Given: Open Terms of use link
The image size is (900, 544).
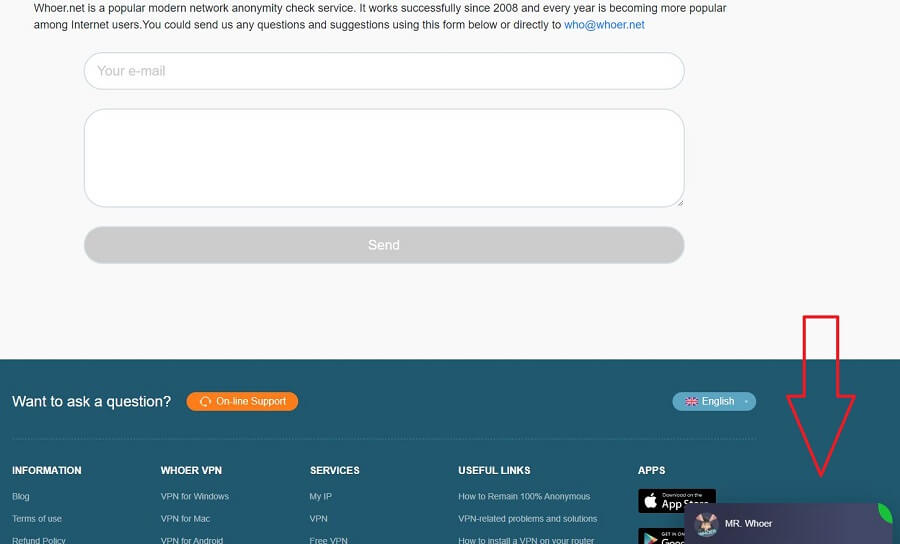Looking at the screenshot, I should click(37, 519).
